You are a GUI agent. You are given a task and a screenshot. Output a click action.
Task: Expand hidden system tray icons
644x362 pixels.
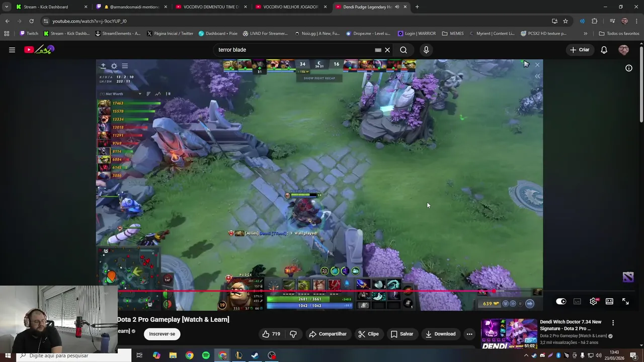tap(526, 355)
